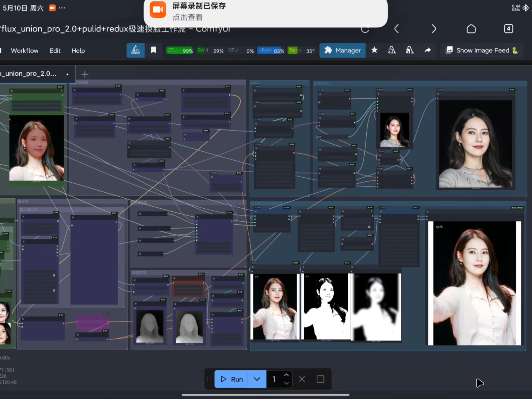Run the workflow queue

coord(231,379)
